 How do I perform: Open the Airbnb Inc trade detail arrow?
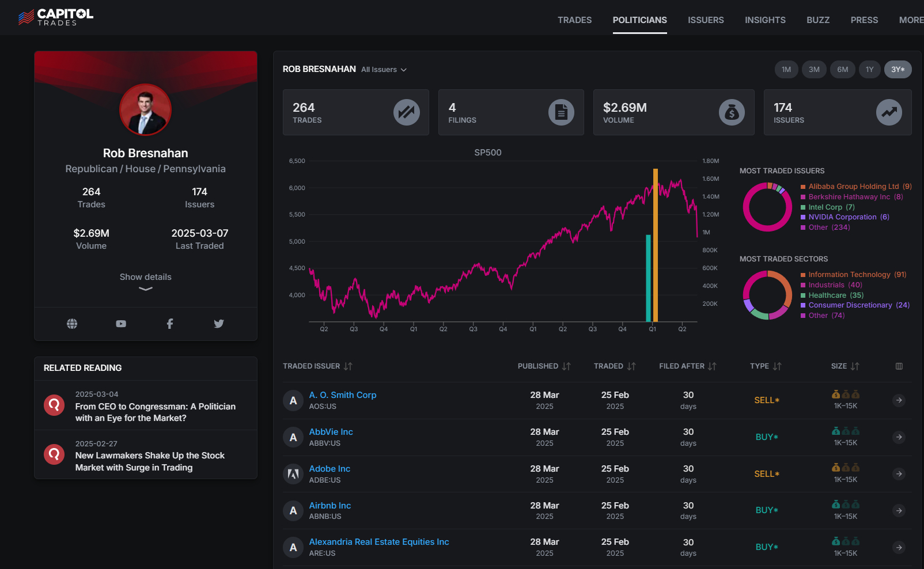(x=899, y=511)
